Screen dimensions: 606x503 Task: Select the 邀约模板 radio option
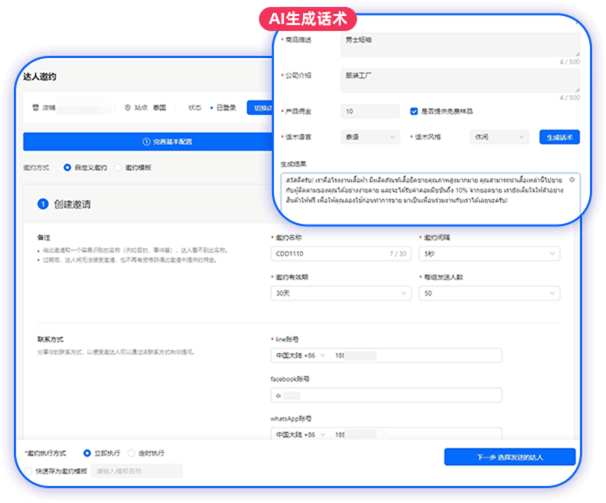pyautogui.click(x=118, y=167)
